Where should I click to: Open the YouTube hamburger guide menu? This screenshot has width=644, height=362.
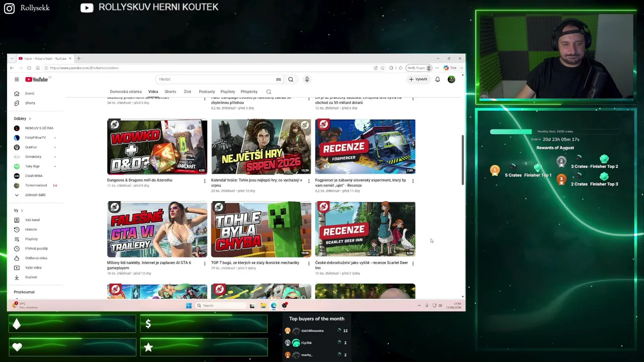click(x=17, y=79)
